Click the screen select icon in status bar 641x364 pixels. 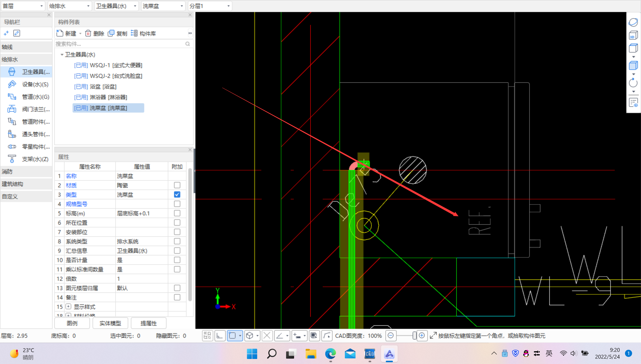314,336
